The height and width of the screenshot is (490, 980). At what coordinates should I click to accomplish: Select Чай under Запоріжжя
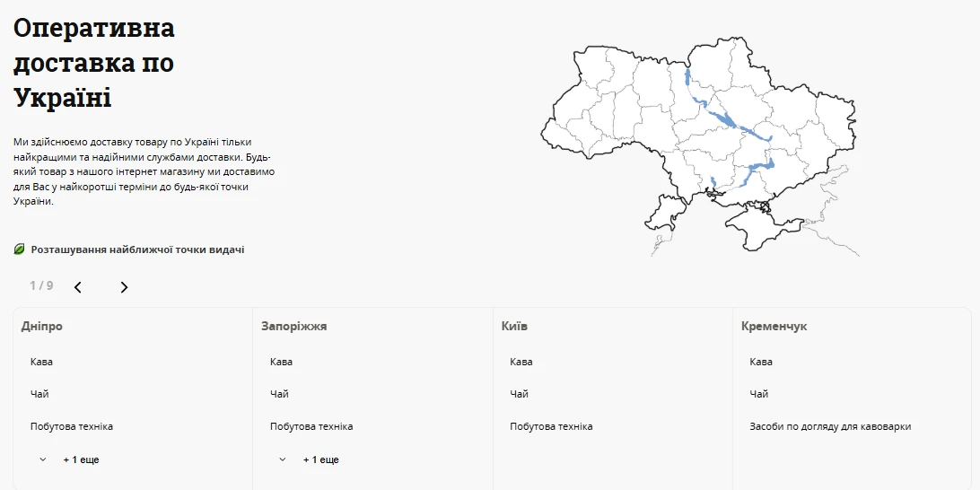point(279,394)
